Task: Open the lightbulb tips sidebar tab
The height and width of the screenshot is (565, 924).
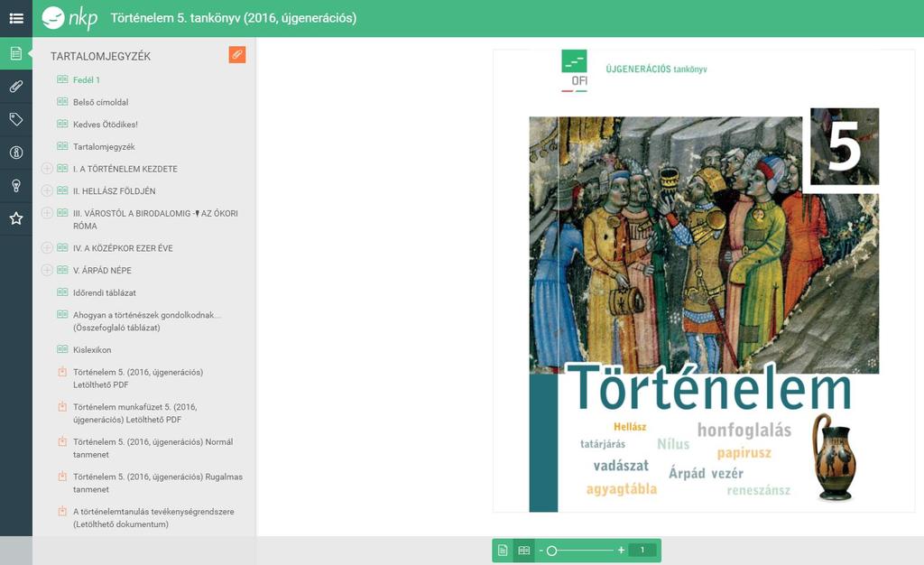Action: click(x=16, y=186)
